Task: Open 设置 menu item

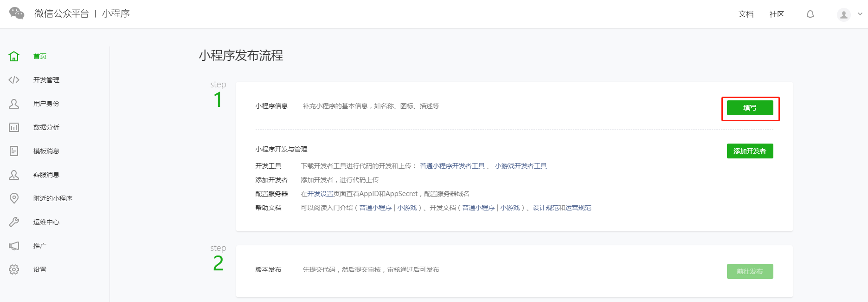Action: coord(40,269)
